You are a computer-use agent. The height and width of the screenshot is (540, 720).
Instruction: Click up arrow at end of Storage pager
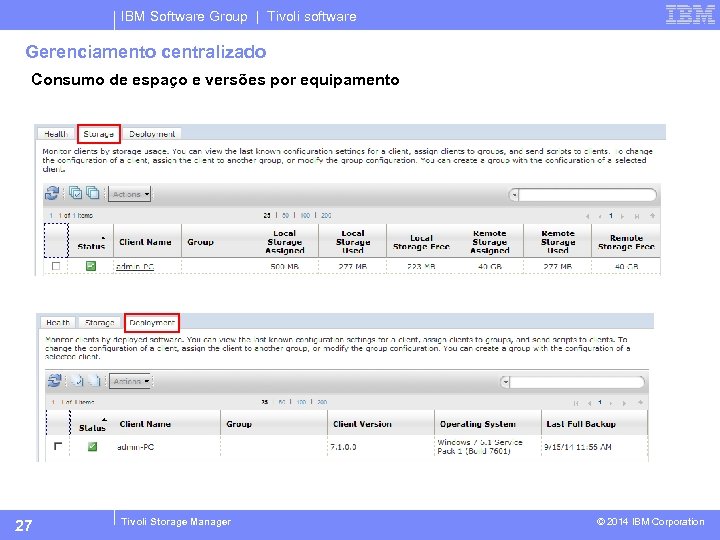tap(652, 216)
